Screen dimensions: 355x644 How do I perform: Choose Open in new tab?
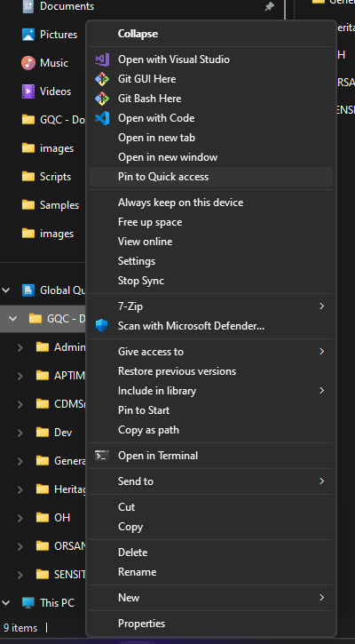point(211,138)
